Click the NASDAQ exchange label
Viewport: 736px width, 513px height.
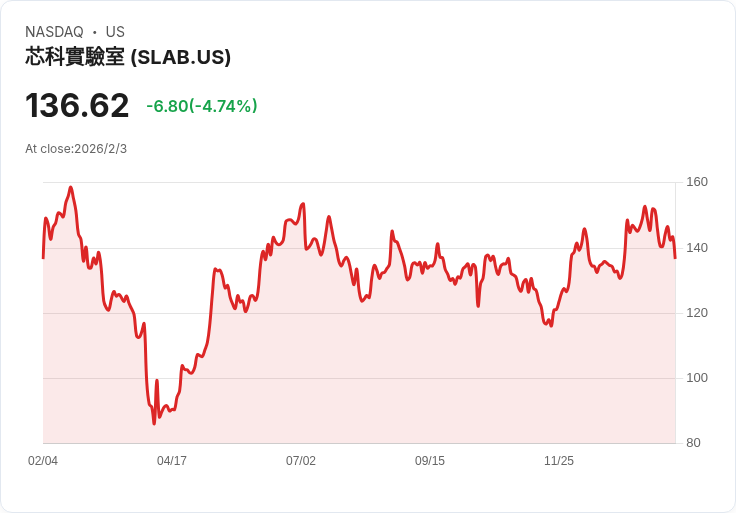tap(54, 32)
